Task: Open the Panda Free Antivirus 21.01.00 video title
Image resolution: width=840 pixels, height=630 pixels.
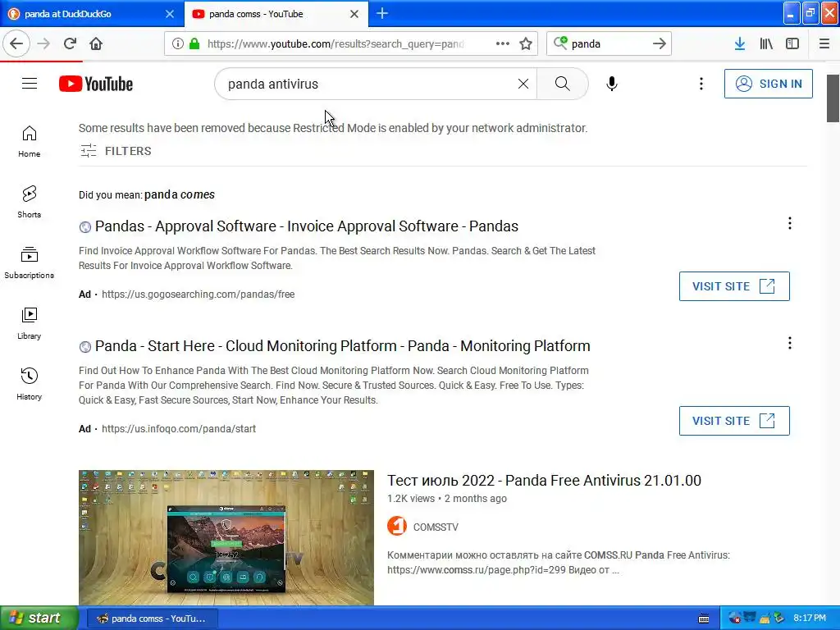Action: [545, 481]
